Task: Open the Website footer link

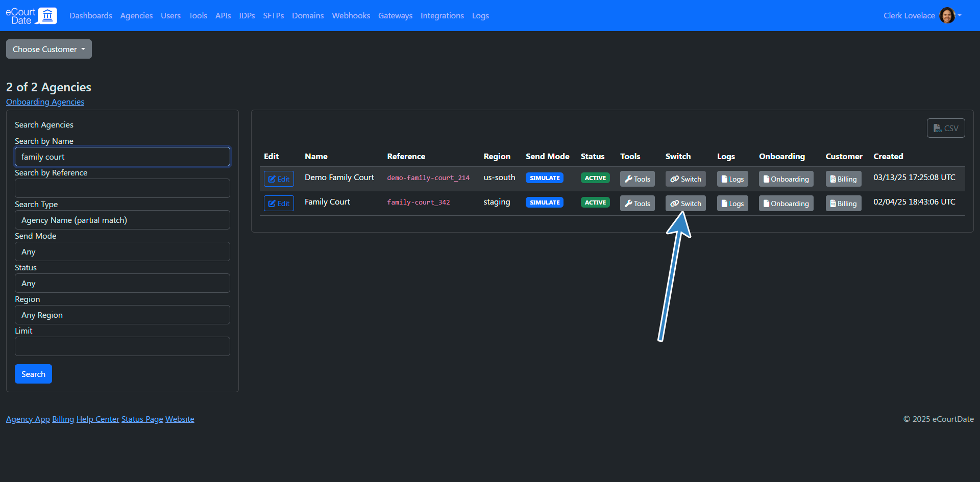Action: tap(180, 419)
